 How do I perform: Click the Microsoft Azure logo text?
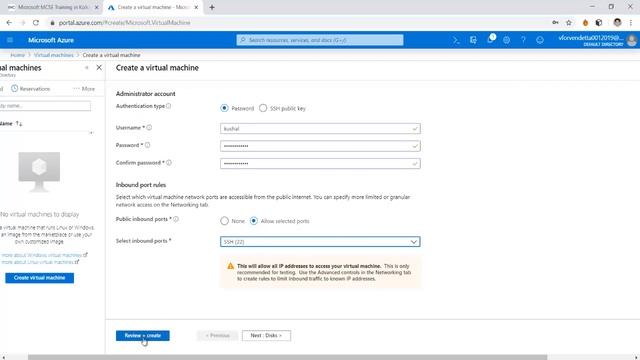(51, 40)
